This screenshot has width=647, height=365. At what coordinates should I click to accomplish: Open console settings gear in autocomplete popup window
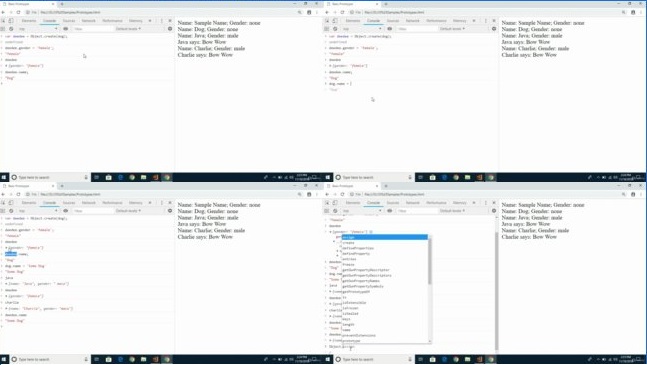494,211
